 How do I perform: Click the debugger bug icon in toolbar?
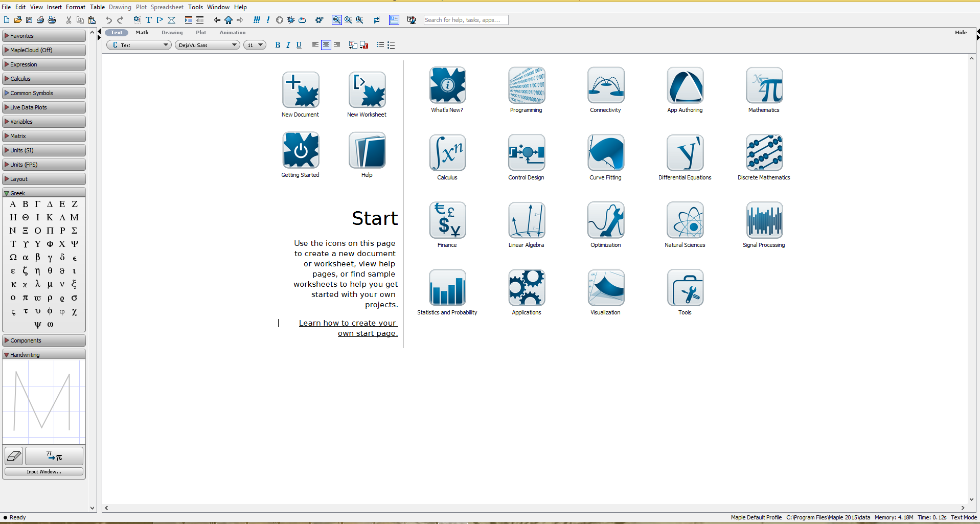[291, 20]
